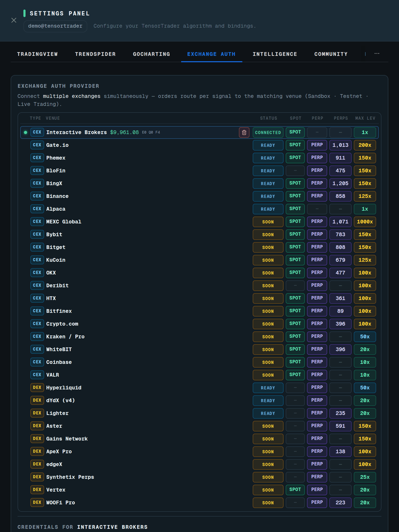Image resolution: width=399 pixels, height=532 pixels.
Task: Select the WOOFi Pro venue
Action: click(x=199, y=503)
